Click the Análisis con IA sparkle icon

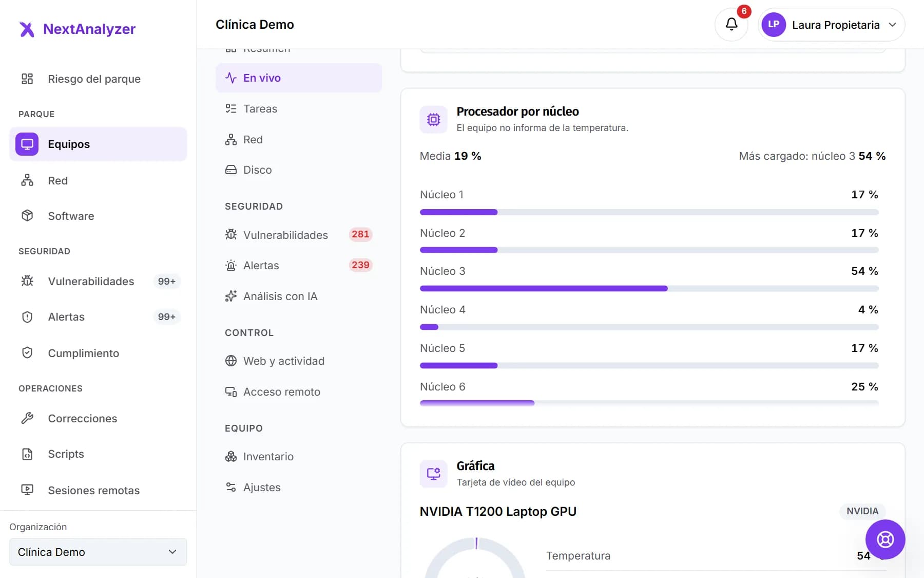231,296
